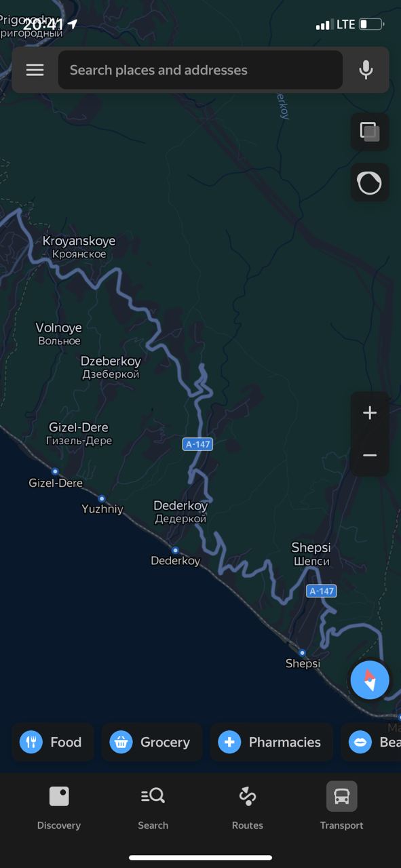The width and height of the screenshot is (401, 868).
Task: Open the hamburger menu
Action: (x=35, y=70)
